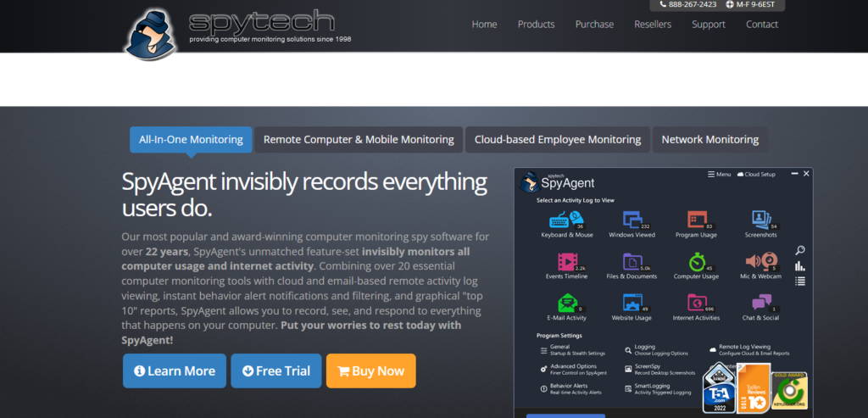Open the Products navigation menu
The image size is (868, 418).
(x=536, y=25)
